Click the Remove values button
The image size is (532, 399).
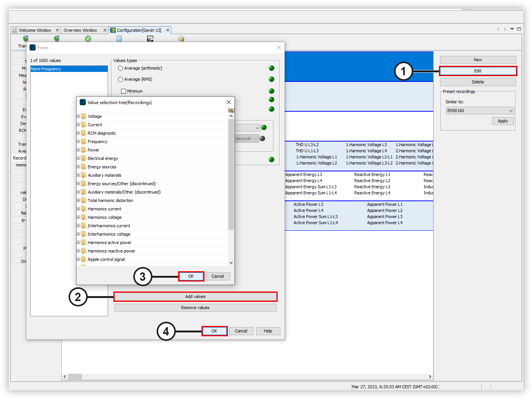point(195,307)
